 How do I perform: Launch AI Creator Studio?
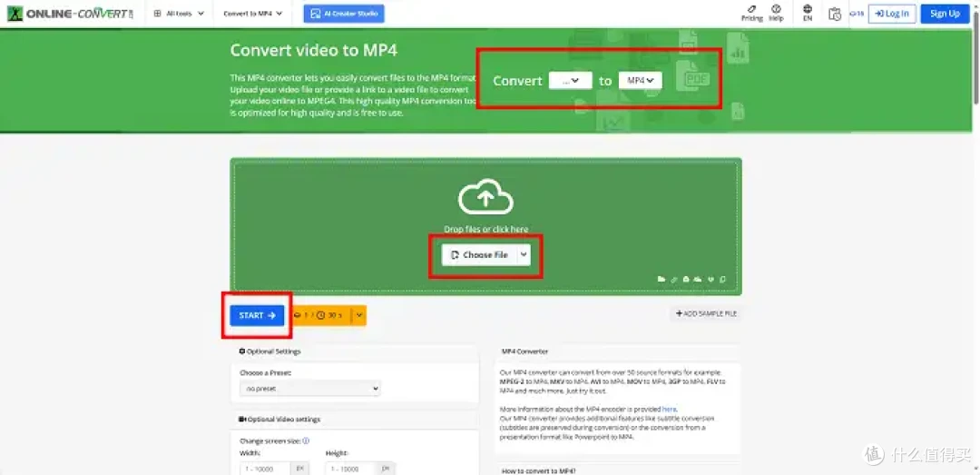tap(344, 13)
